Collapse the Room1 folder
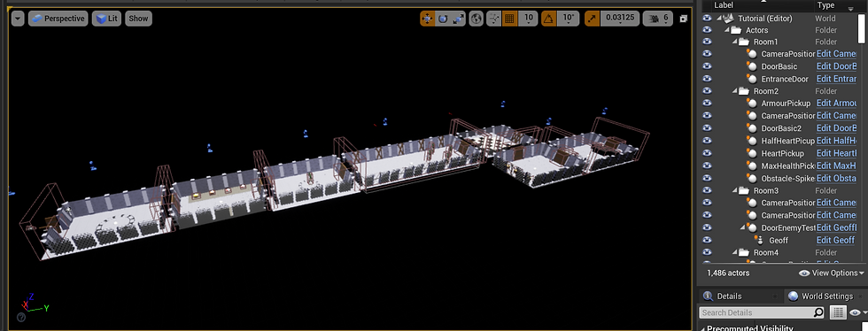The width and height of the screenshot is (868, 331). 735,42
